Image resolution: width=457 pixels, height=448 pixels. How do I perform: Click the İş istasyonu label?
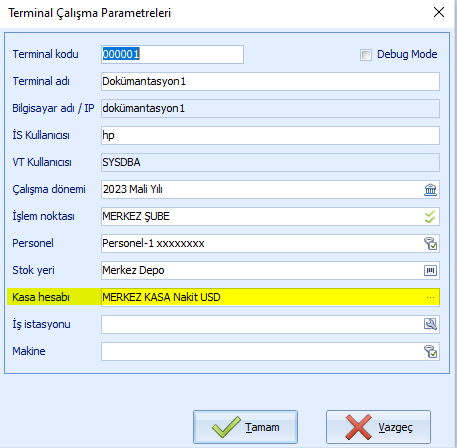point(41,324)
